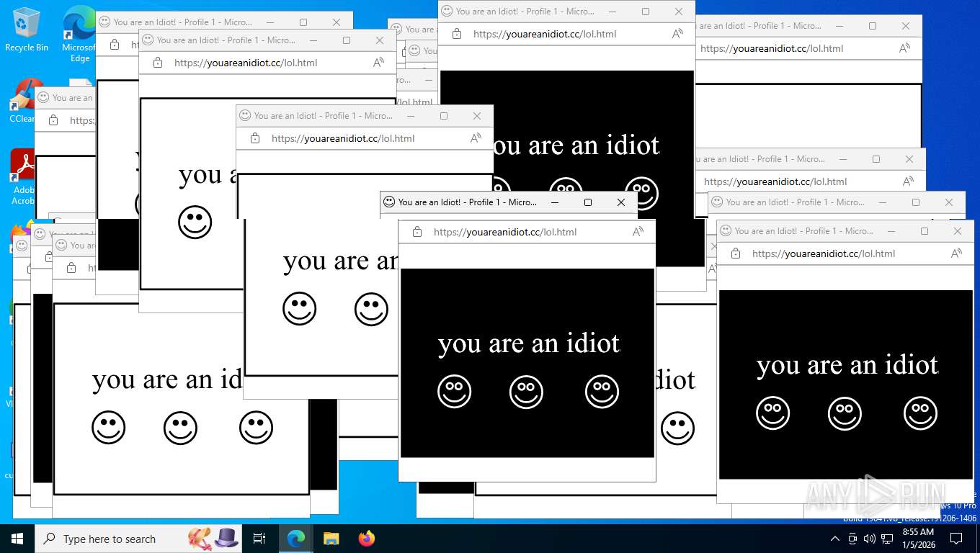This screenshot has width=980, height=553.
Task: Click the smiley favicon in the active window's title bar
Action: [x=389, y=202]
